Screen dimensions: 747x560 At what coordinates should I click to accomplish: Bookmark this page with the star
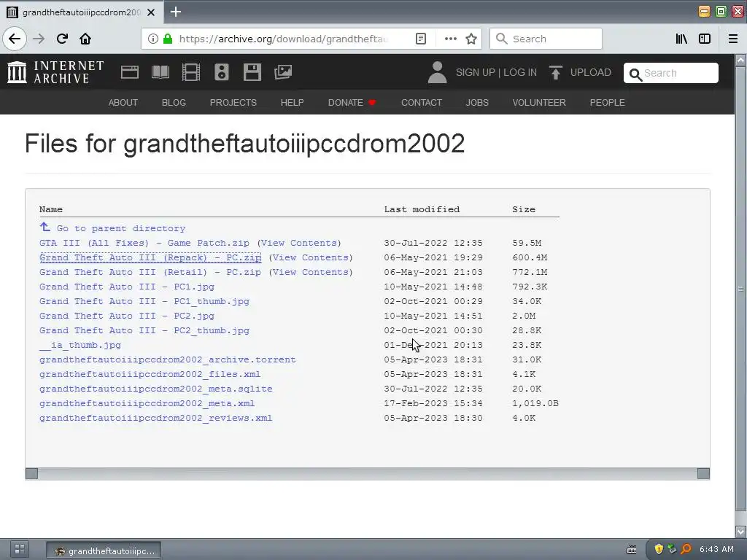click(471, 39)
